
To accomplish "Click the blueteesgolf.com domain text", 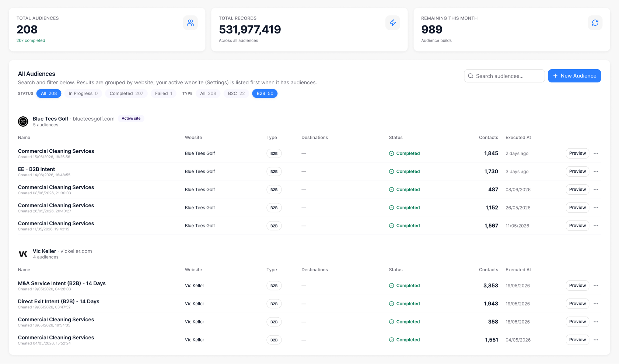I will [94, 119].
